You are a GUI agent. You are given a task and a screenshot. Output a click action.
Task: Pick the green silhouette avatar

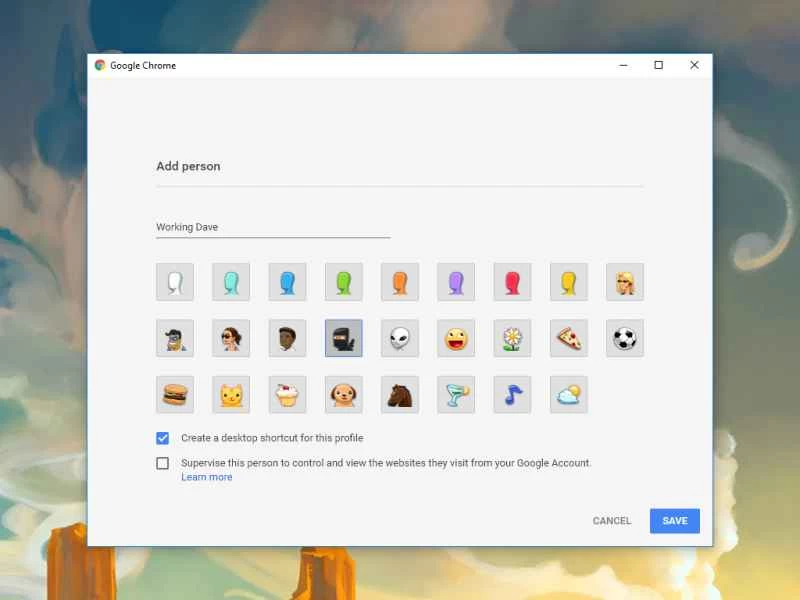[x=343, y=281]
